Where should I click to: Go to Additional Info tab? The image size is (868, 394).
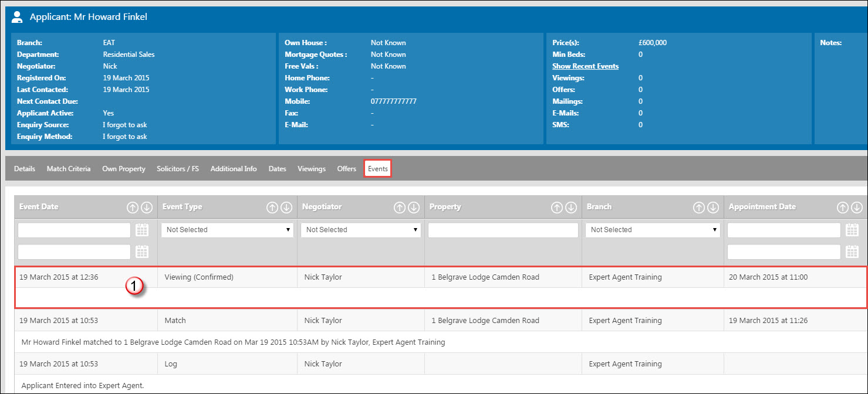pos(234,169)
